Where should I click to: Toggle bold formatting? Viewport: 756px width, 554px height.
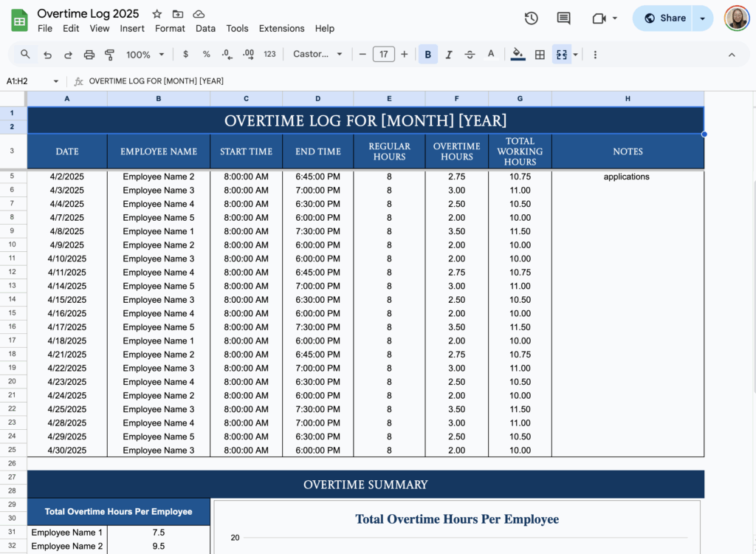[427, 54]
